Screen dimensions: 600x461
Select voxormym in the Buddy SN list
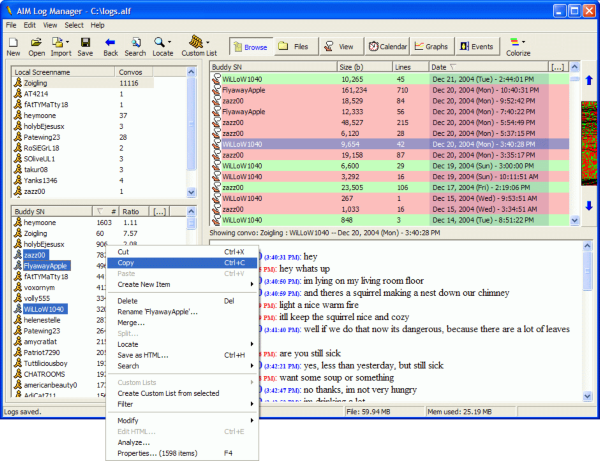pyautogui.click(x=39, y=287)
